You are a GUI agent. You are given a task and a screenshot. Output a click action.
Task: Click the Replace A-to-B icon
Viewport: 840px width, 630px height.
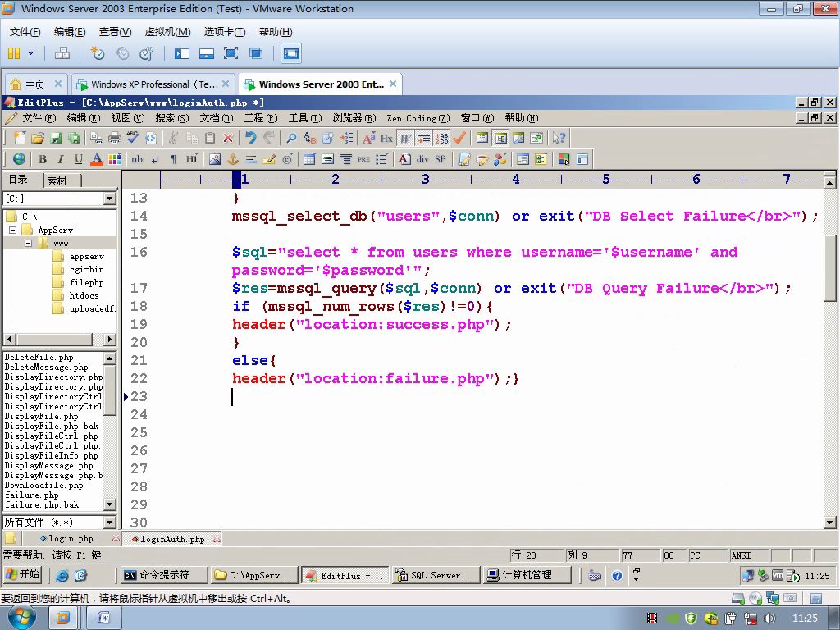click(x=309, y=138)
